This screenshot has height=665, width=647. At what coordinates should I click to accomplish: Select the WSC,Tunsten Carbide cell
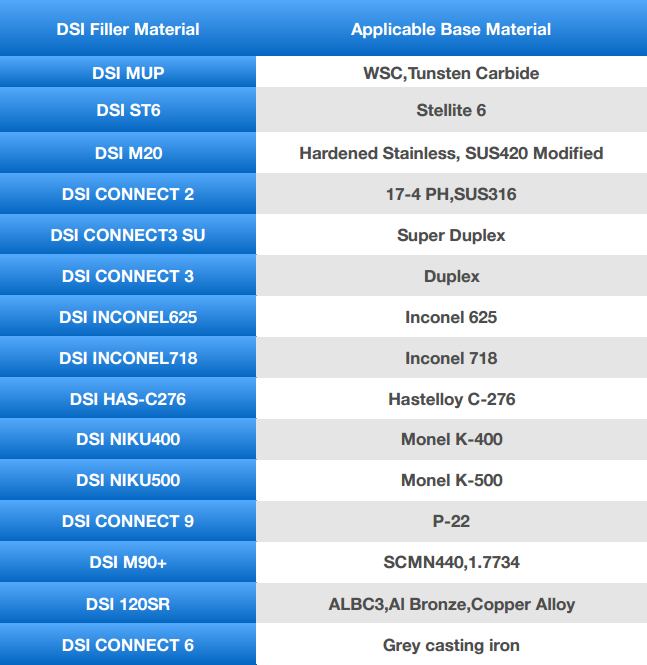(451, 72)
